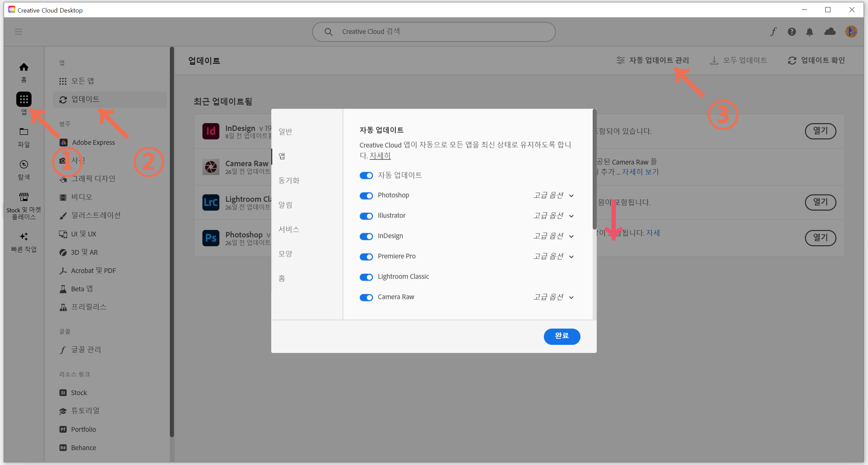
Task: Open the hamburger menu icon
Action: pos(18,32)
